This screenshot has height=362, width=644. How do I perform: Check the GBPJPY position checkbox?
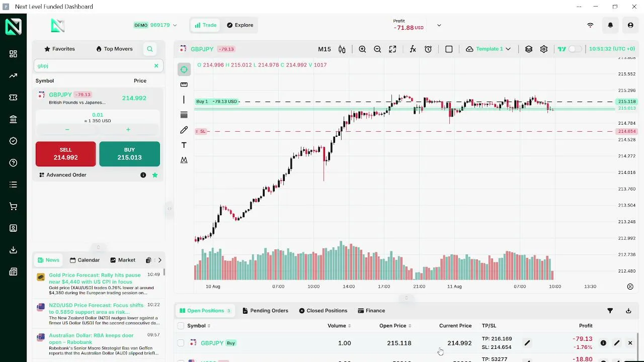(181, 343)
